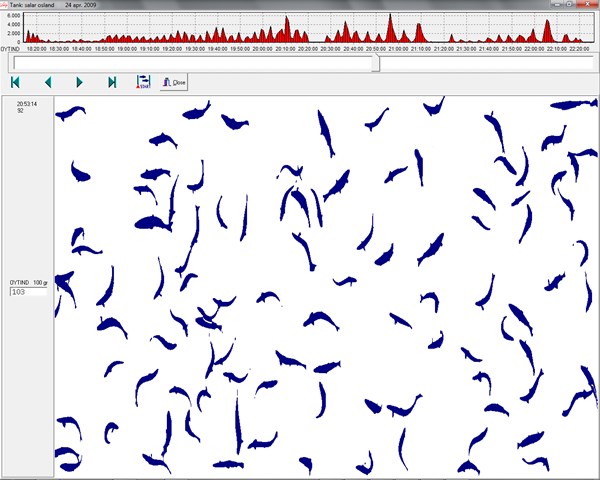
Task: Focus the weight field showing 103
Action: [x=30, y=292]
